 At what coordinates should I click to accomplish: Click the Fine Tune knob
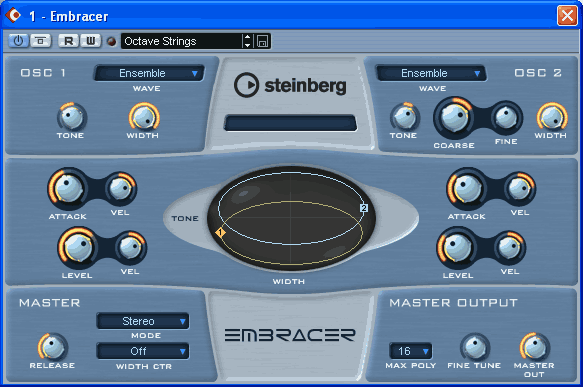click(474, 347)
